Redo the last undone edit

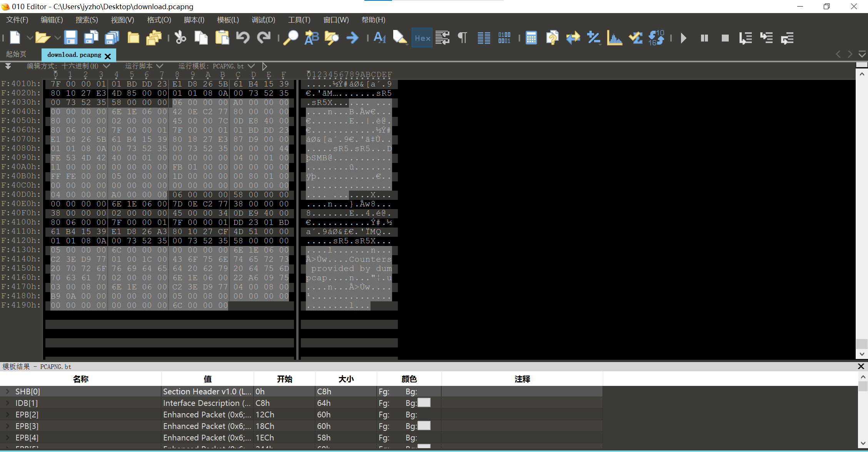pos(264,38)
